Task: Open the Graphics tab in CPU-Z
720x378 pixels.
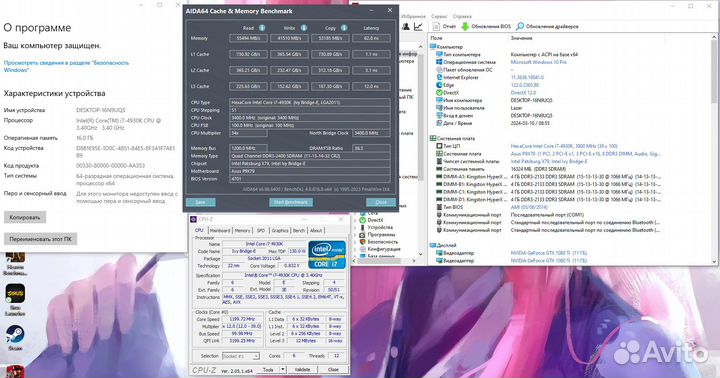Action: (x=280, y=231)
